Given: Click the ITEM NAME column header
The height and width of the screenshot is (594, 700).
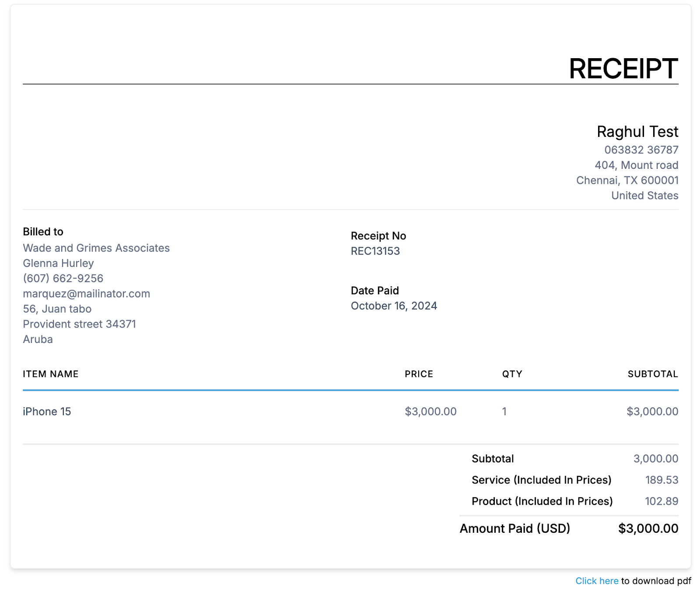Looking at the screenshot, I should (x=51, y=374).
